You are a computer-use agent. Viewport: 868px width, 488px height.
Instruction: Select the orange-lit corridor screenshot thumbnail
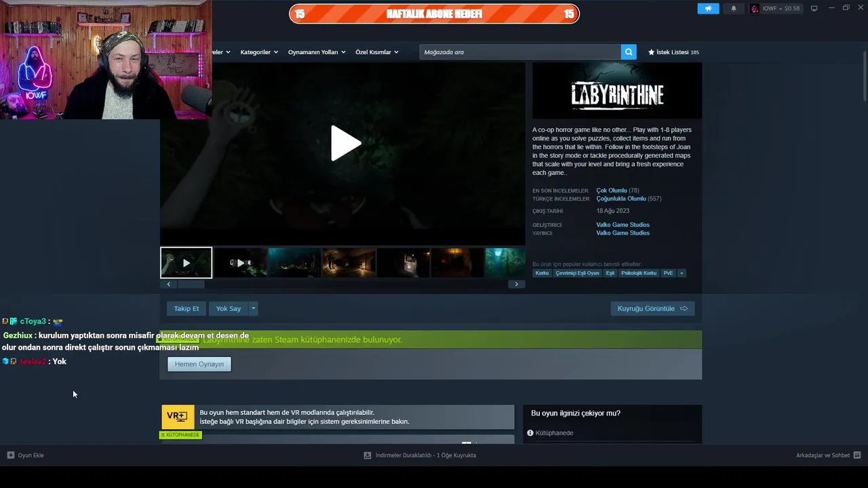click(x=349, y=262)
